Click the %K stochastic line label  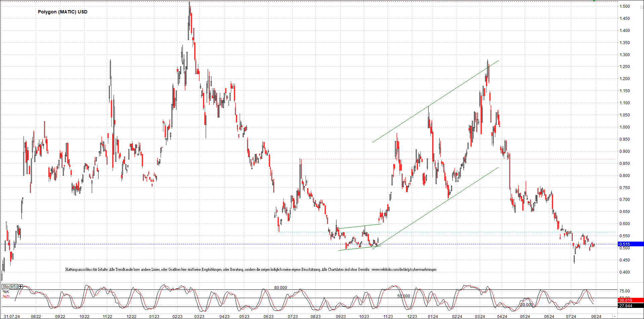coord(6,292)
